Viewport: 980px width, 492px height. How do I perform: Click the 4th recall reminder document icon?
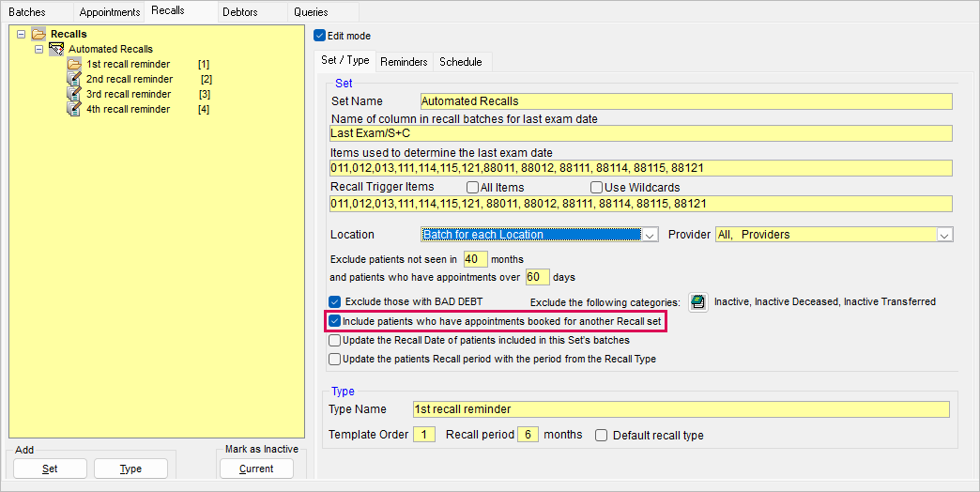pyautogui.click(x=74, y=109)
